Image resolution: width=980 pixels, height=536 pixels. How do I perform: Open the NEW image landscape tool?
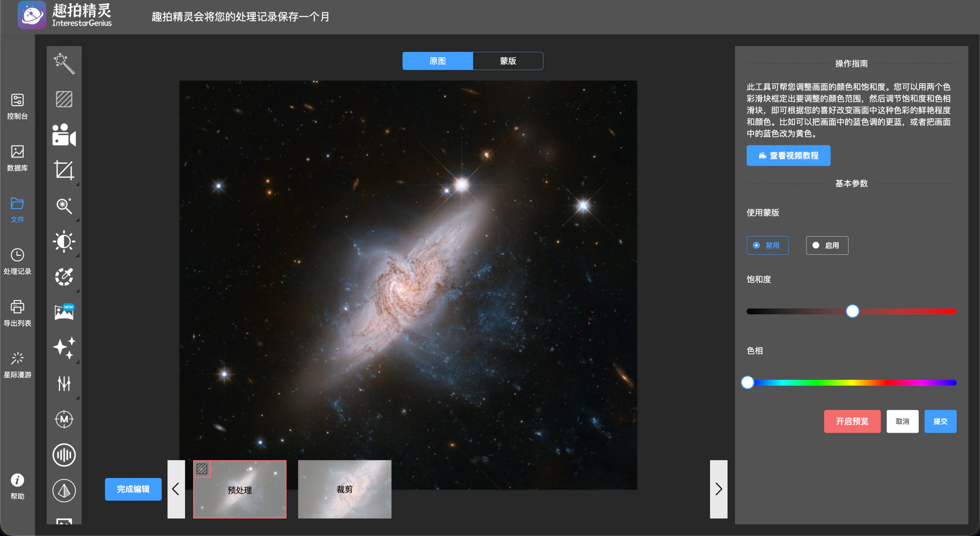pyautogui.click(x=64, y=312)
